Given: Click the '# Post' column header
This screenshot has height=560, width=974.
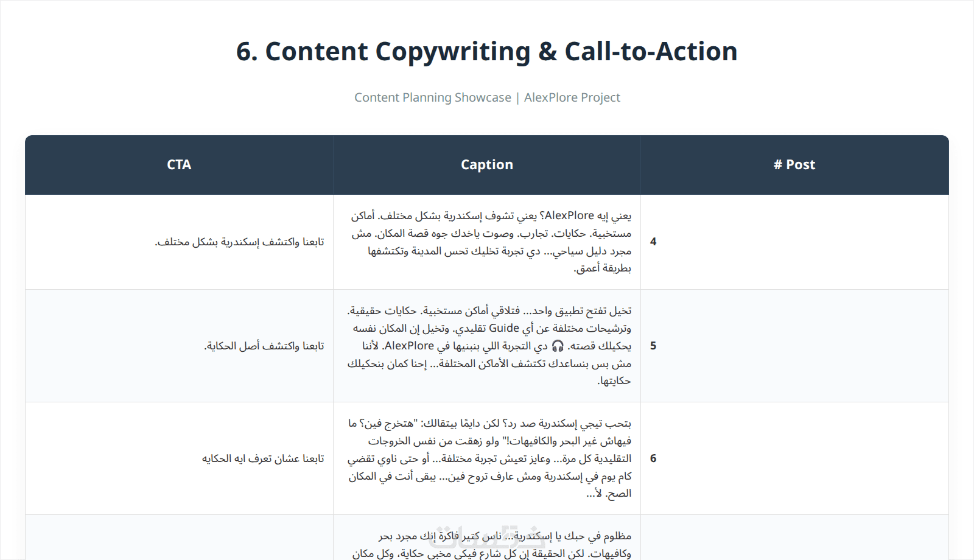Looking at the screenshot, I should coord(794,165).
